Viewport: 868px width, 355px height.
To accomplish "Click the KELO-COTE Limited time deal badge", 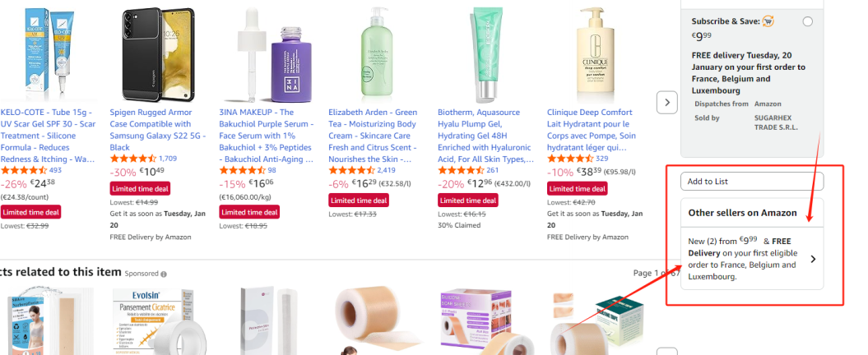I will coord(31,212).
